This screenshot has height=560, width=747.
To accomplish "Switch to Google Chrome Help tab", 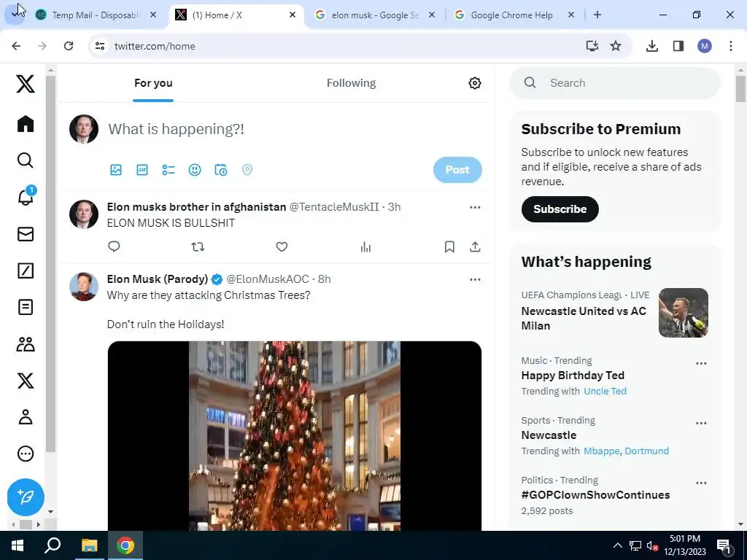I will click(x=514, y=15).
